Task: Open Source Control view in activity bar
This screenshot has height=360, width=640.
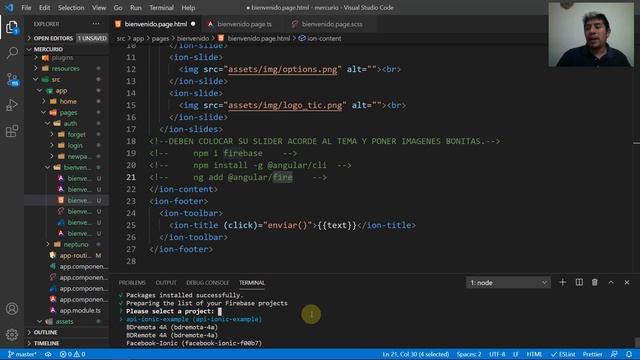Action: [x=12, y=79]
